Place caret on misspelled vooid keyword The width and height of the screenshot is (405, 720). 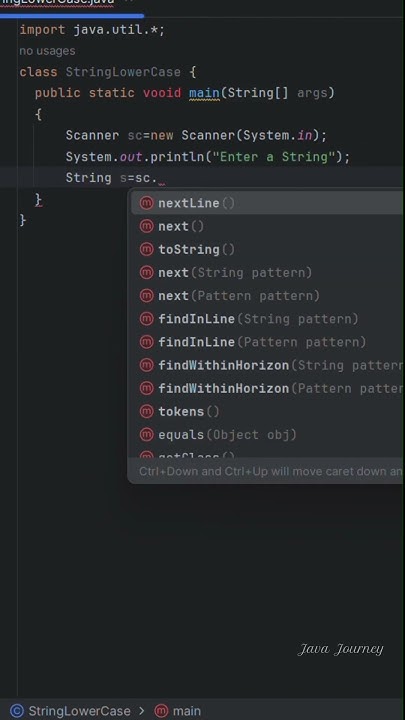coord(162,93)
